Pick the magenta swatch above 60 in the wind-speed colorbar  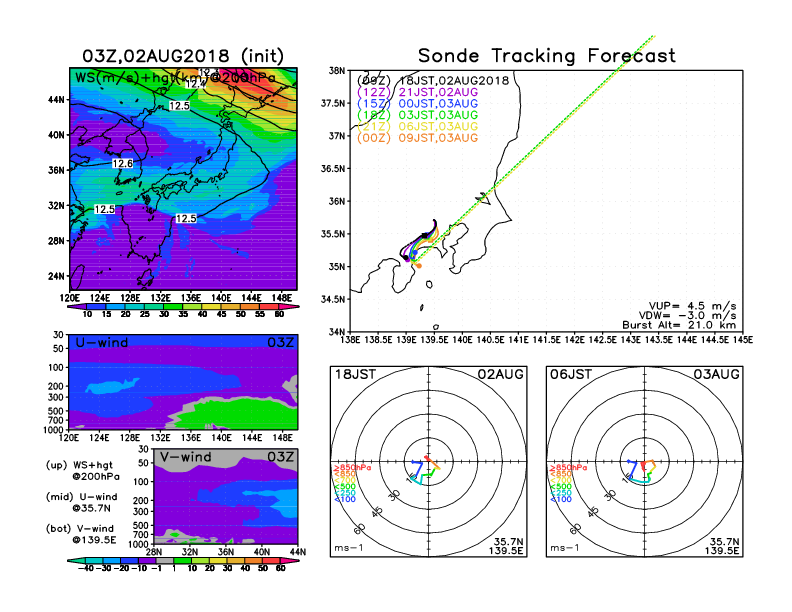tap(289, 307)
